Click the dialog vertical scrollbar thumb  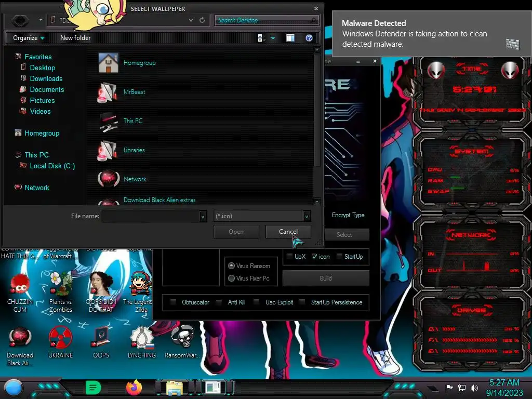coord(317,110)
